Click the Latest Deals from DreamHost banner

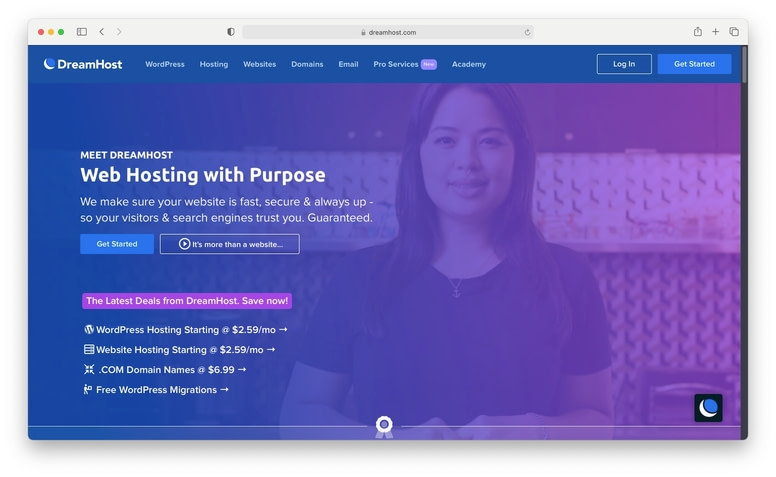tap(187, 301)
